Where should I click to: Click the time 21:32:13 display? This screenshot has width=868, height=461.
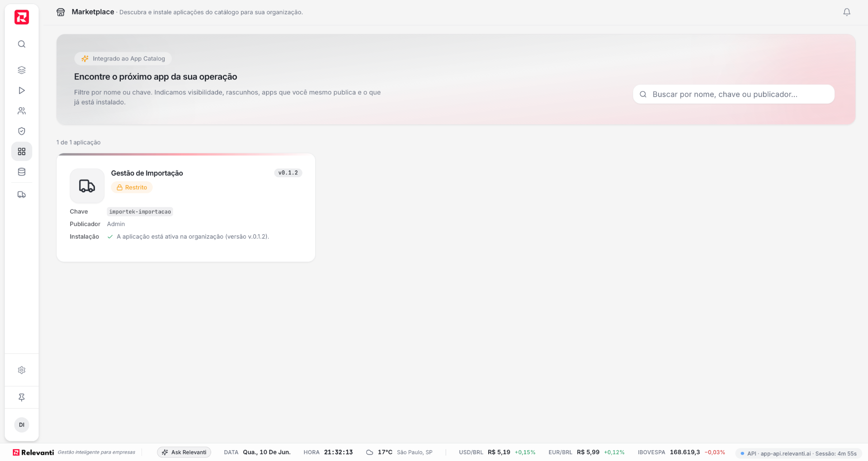(338, 452)
